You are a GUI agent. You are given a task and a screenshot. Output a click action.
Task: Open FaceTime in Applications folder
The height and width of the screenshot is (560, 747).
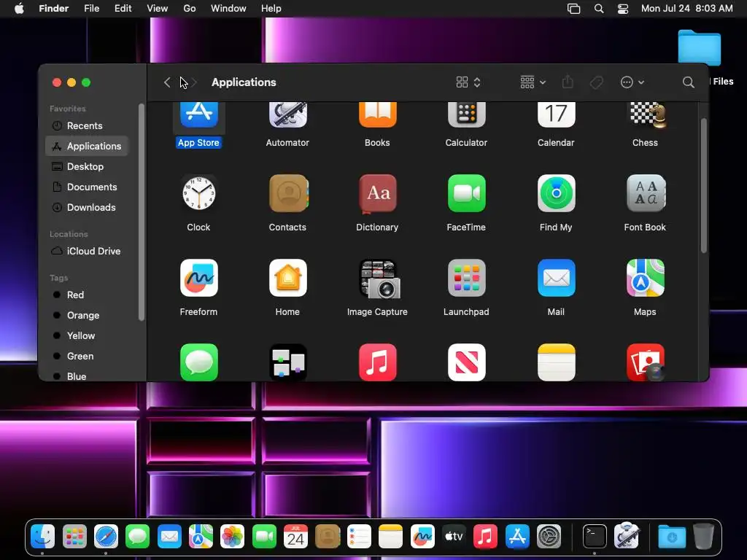[x=466, y=193]
